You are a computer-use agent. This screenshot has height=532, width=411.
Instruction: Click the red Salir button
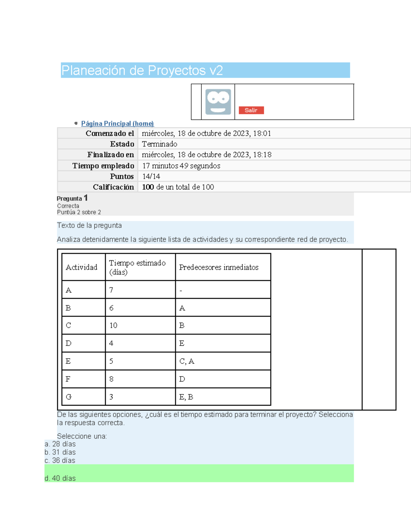251,110
